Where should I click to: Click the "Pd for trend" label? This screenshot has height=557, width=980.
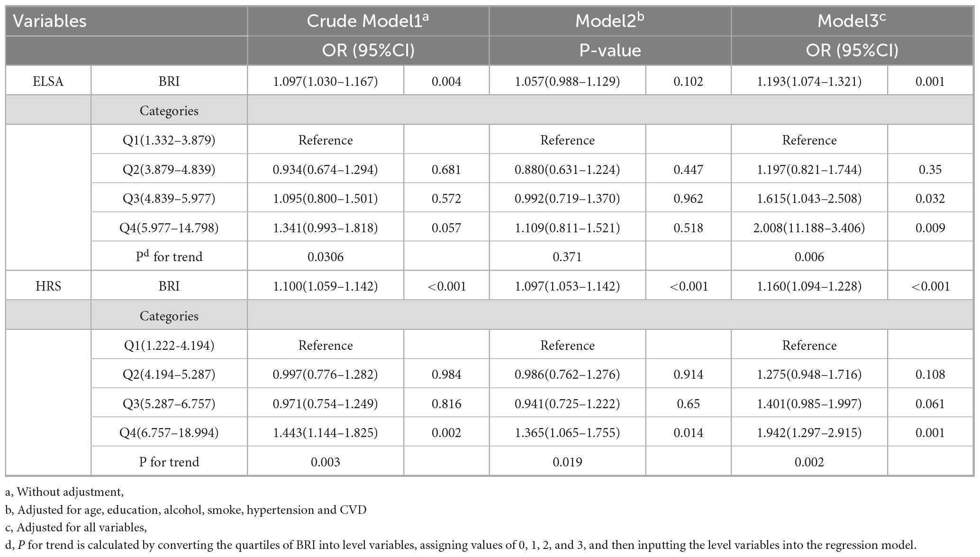(169, 257)
